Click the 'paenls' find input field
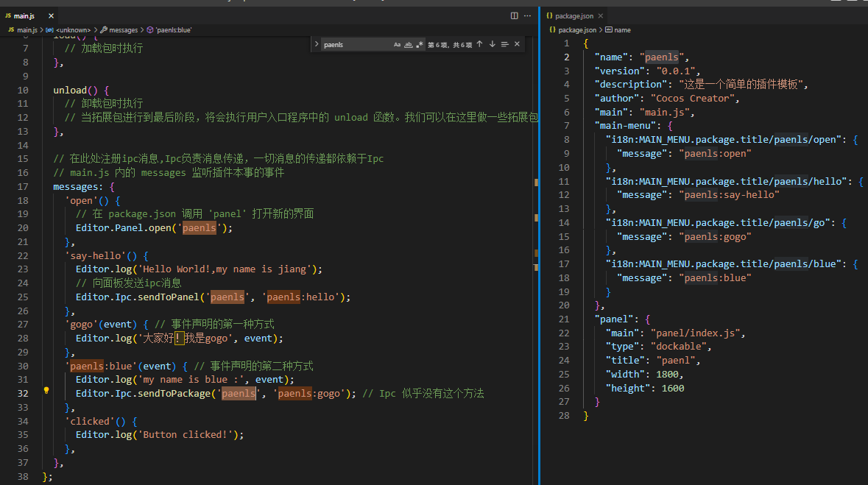Viewport: 868px width, 485px height. [x=357, y=44]
